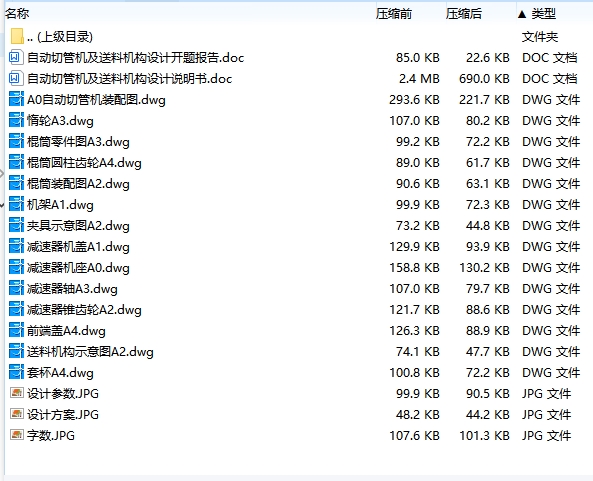Sort by the 名称 column header

point(17,14)
